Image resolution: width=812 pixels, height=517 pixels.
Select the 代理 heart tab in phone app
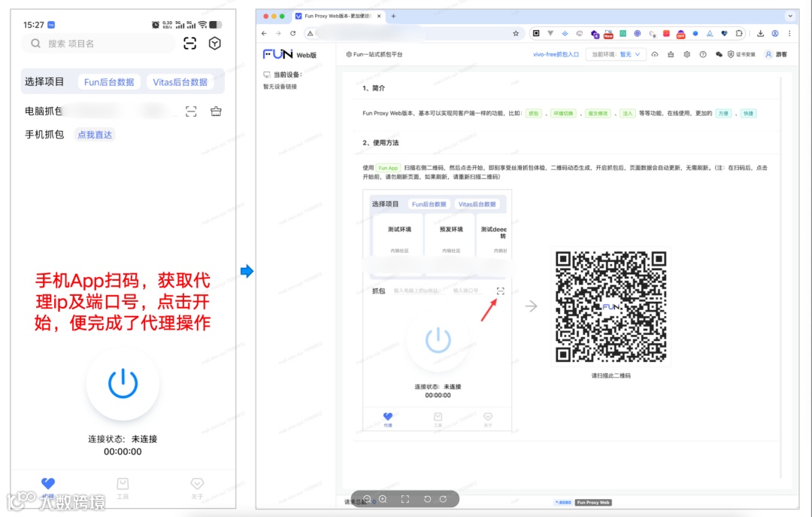pyautogui.click(x=48, y=488)
